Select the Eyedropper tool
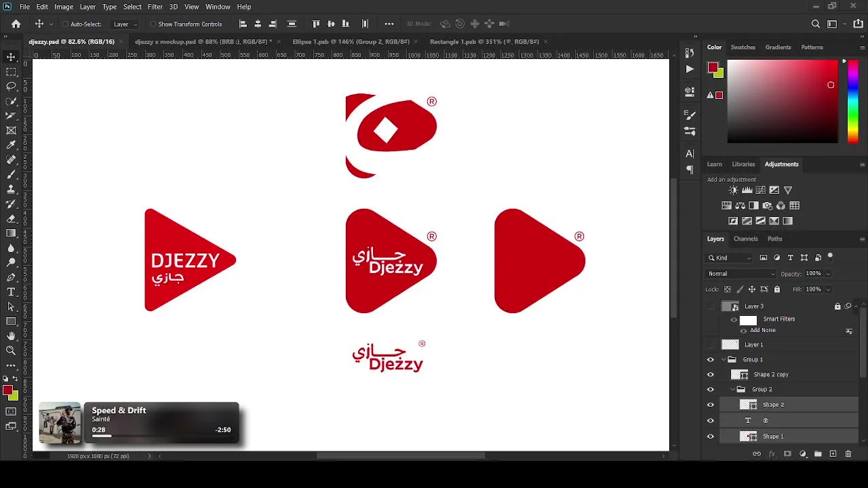 (x=11, y=145)
